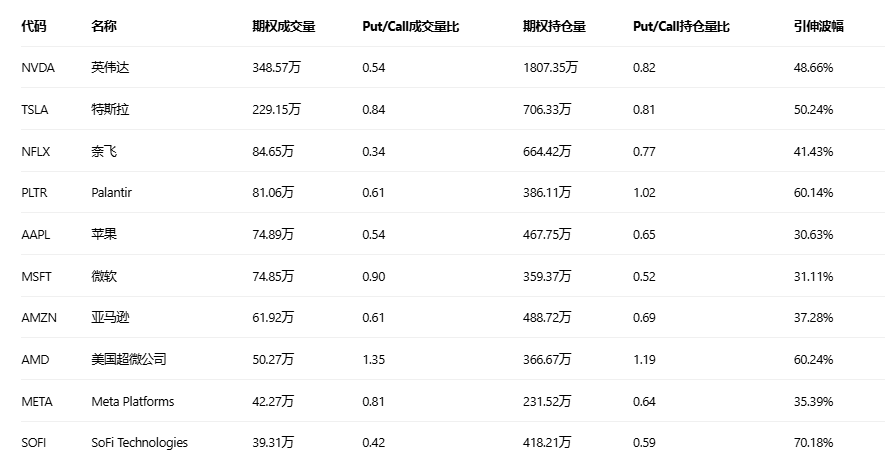Select the NFLX ticker code

tap(36, 152)
